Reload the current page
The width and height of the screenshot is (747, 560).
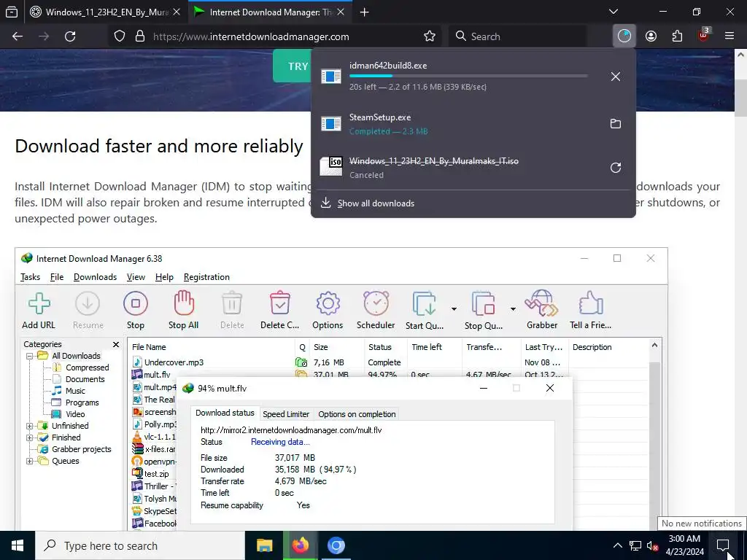(70, 36)
